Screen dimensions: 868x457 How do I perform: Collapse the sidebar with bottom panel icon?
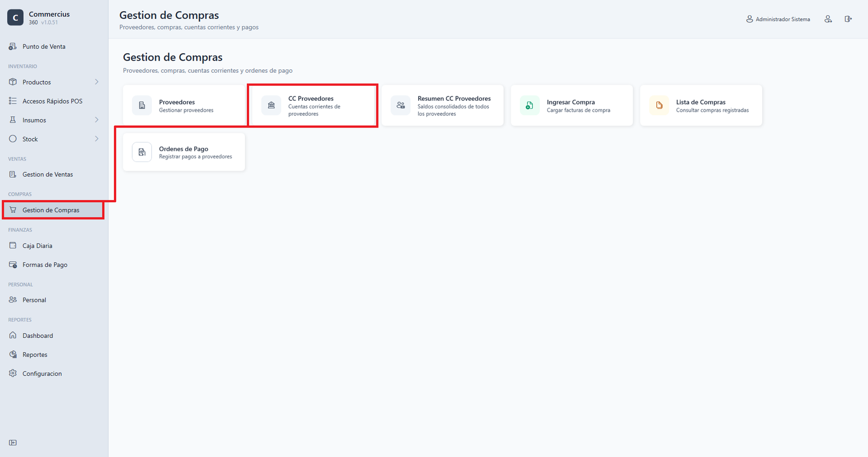[x=13, y=442]
